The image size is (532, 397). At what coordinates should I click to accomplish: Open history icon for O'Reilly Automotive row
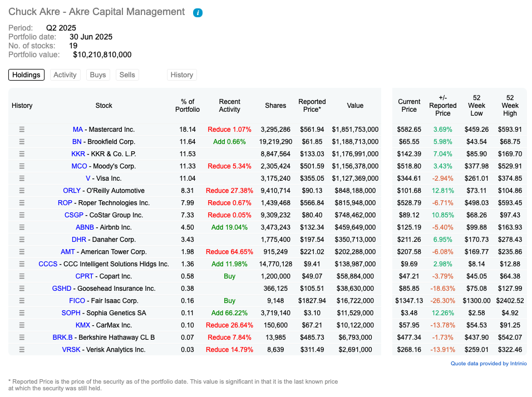(x=22, y=191)
